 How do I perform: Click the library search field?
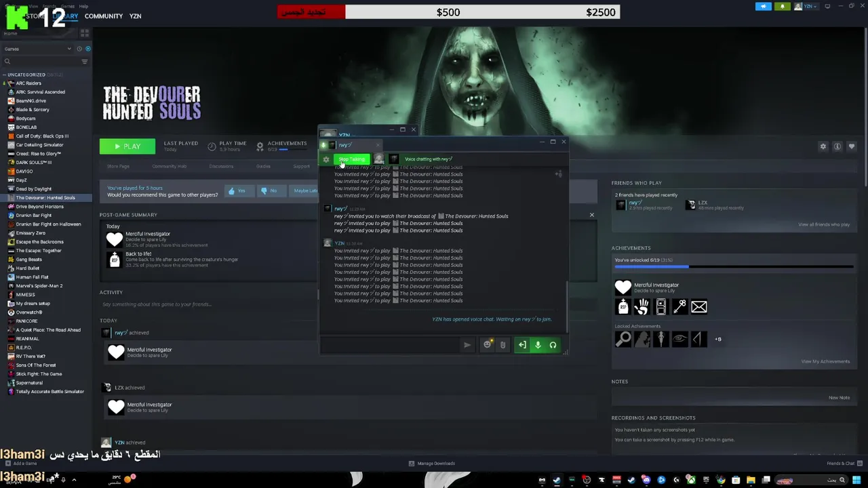(41, 62)
